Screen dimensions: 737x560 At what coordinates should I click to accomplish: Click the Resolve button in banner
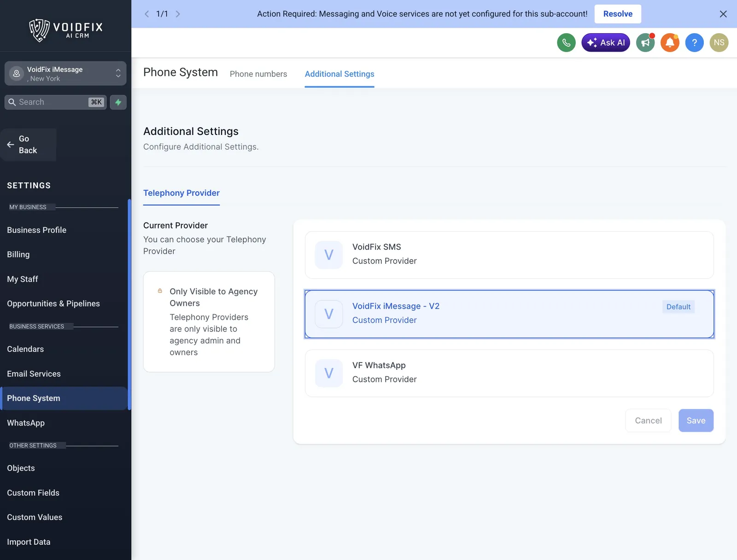coord(618,14)
